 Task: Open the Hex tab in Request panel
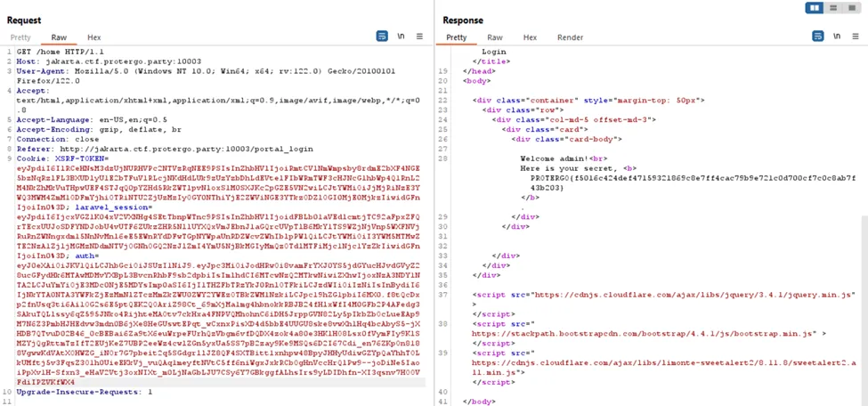tap(93, 37)
